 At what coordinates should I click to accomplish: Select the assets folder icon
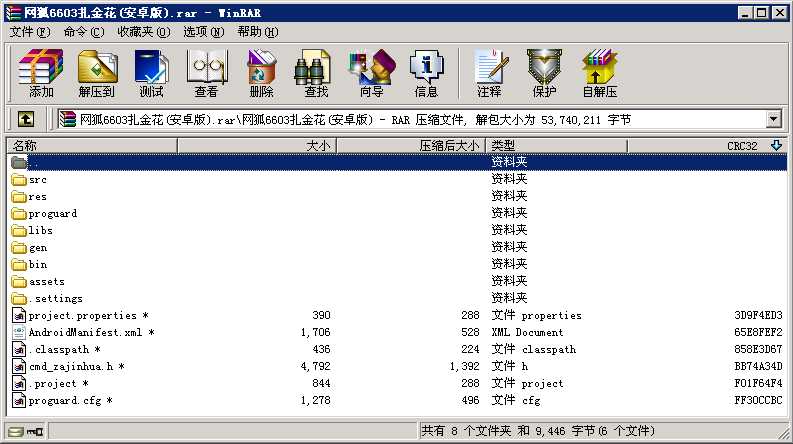[19, 281]
